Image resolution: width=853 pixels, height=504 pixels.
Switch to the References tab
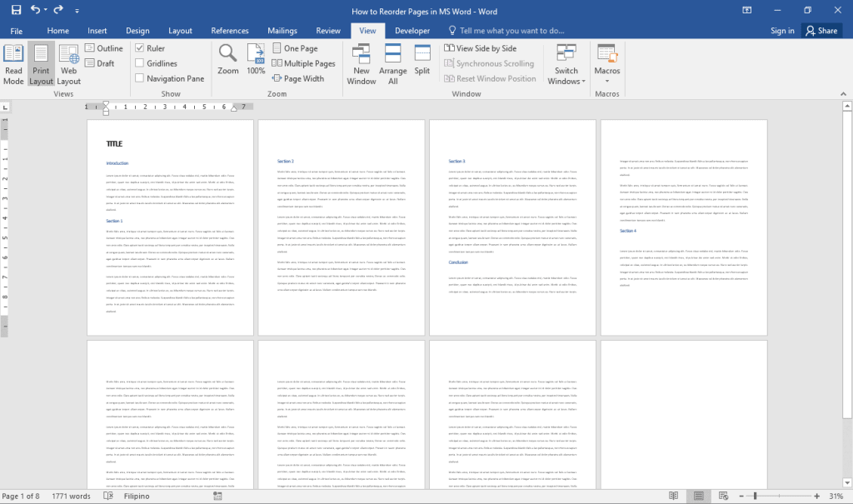click(230, 31)
